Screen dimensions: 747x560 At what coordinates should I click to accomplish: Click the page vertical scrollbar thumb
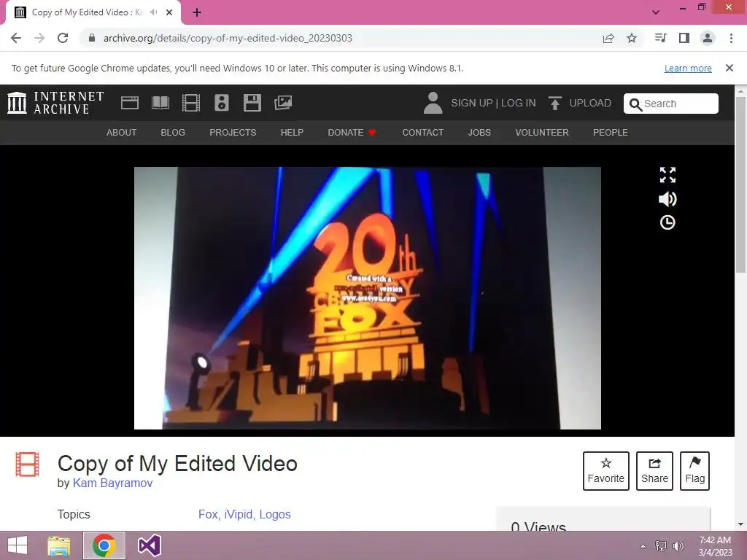(741, 184)
